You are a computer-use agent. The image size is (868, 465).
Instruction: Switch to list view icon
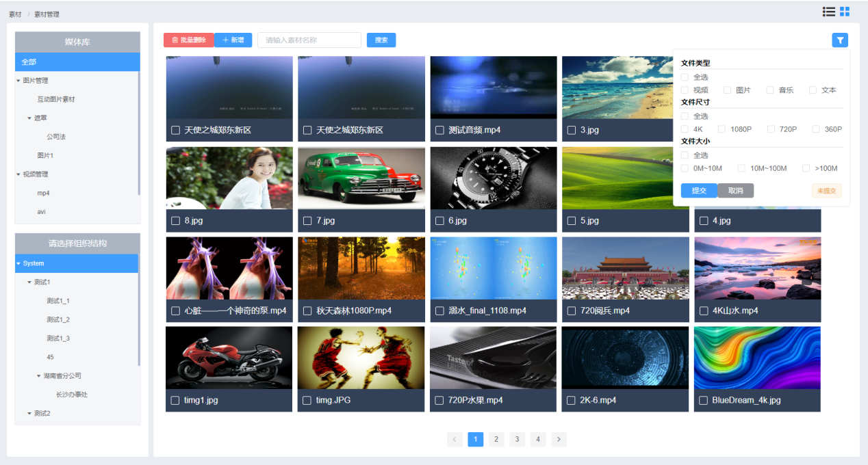point(829,12)
